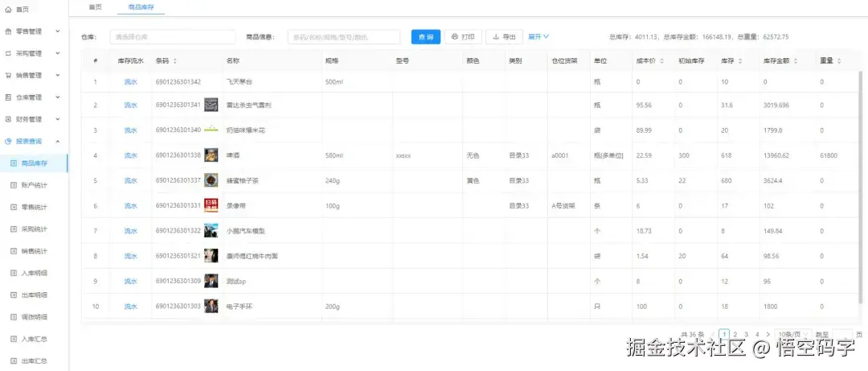Go to page 3 in pagination
Image resolution: width=868 pixels, height=371 pixels.
click(746, 335)
